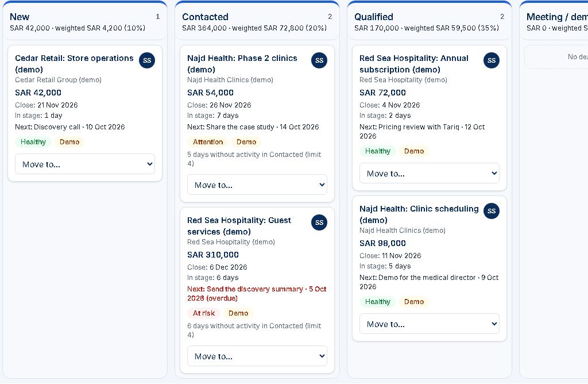Click At risk badge on Guest services card

click(204, 313)
